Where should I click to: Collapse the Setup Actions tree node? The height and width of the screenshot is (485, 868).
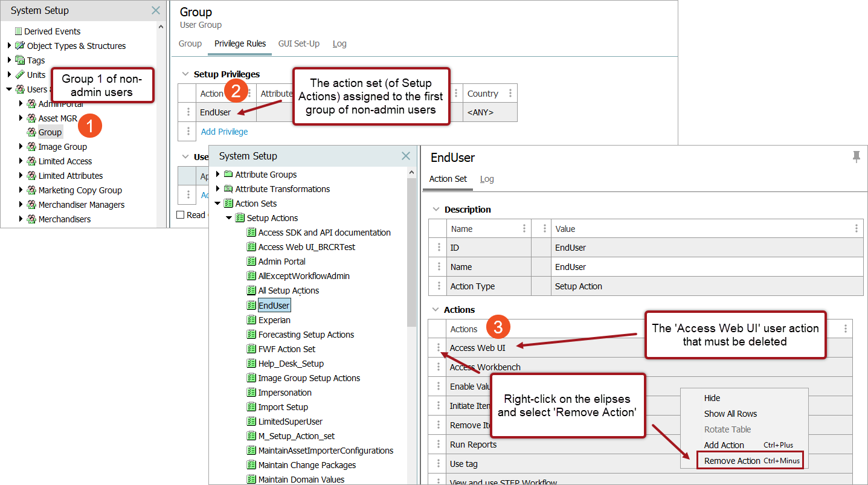(229, 218)
